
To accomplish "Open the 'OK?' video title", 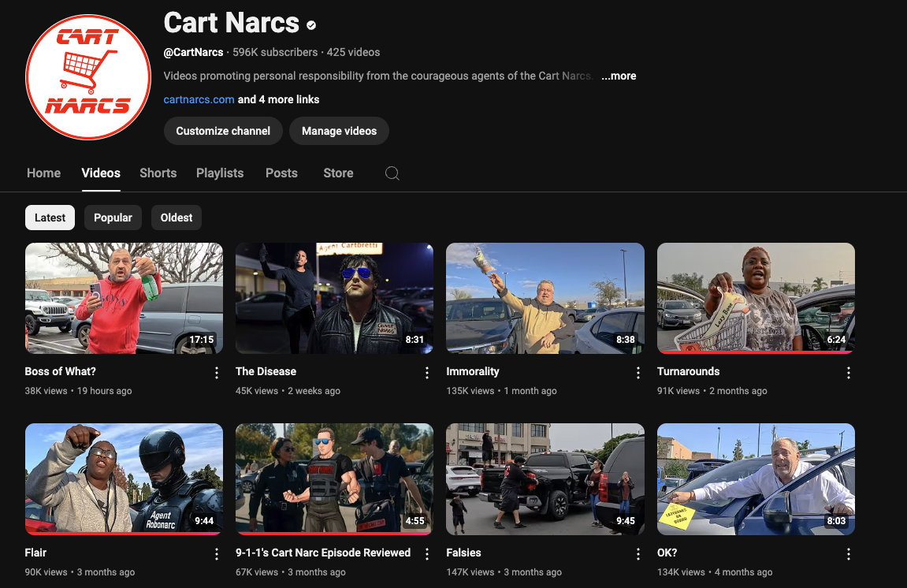I will 667,553.
